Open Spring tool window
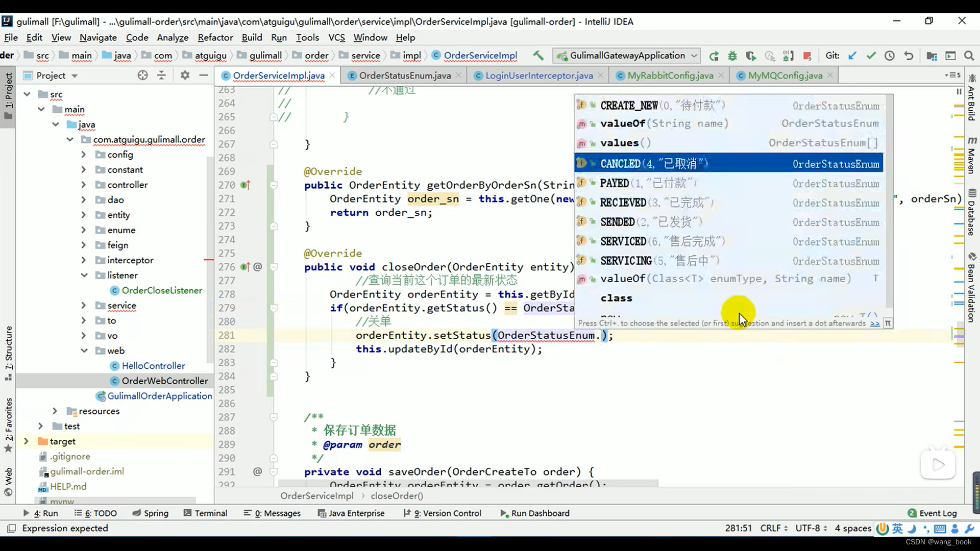 point(150,513)
